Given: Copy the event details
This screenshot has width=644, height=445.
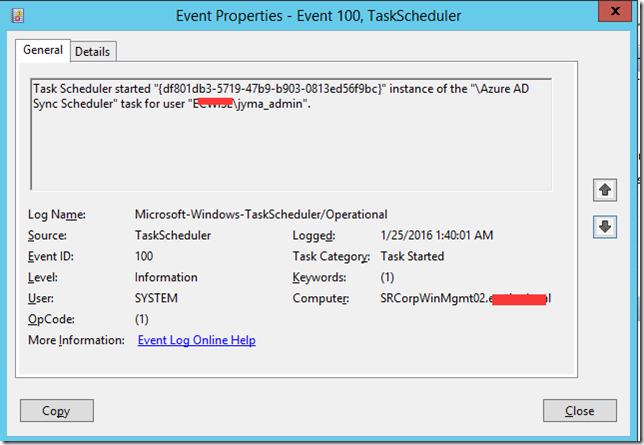Looking at the screenshot, I should [57, 410].
